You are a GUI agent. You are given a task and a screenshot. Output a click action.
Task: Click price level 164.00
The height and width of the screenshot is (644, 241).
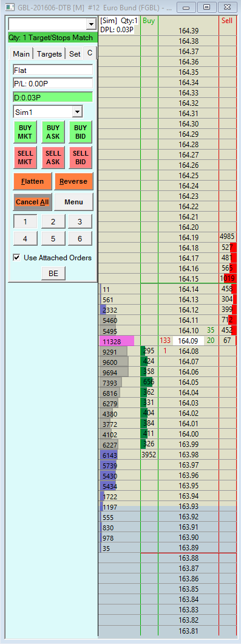click(189, 434)
